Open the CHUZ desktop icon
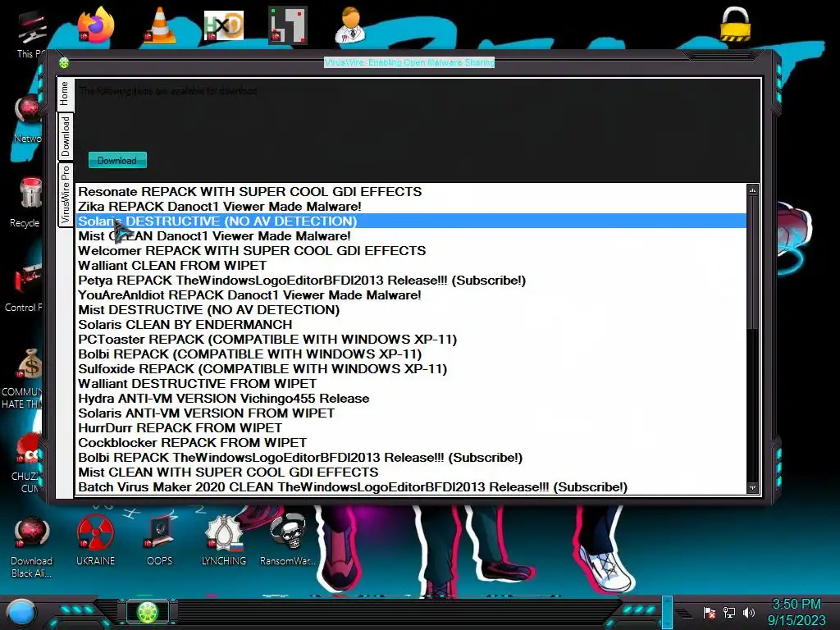 click(27, 462)
